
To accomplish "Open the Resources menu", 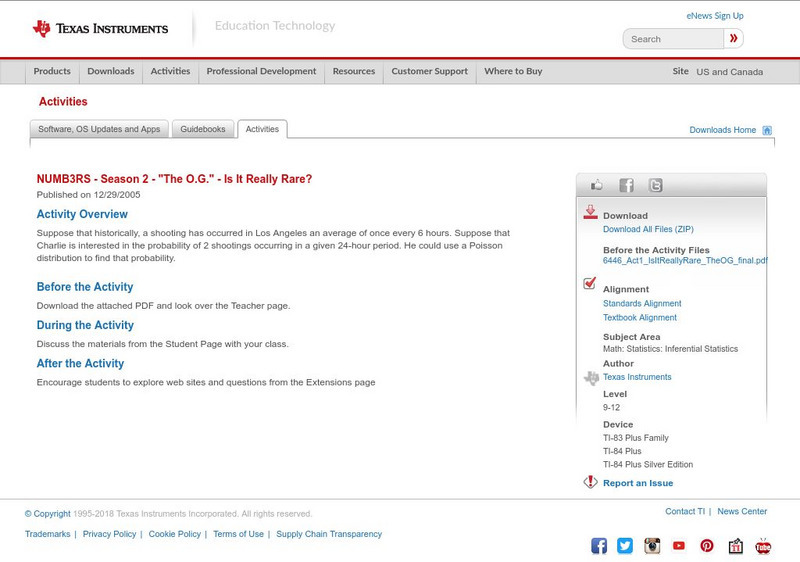I will 354,71.
